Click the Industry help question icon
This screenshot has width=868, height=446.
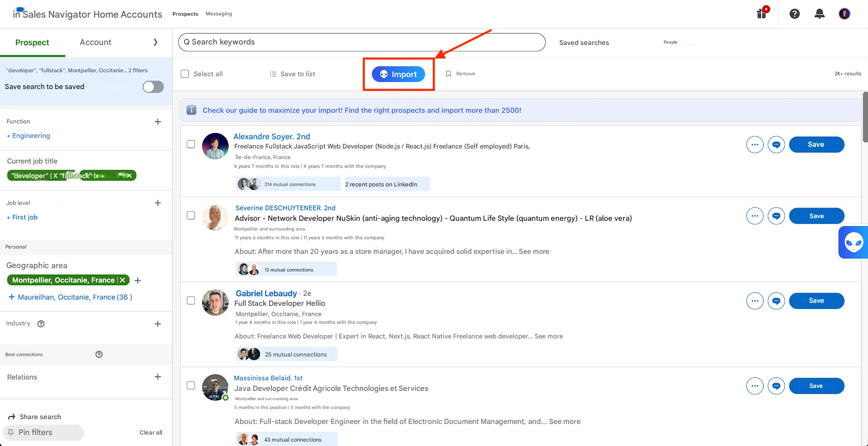(x=41, y=324)
